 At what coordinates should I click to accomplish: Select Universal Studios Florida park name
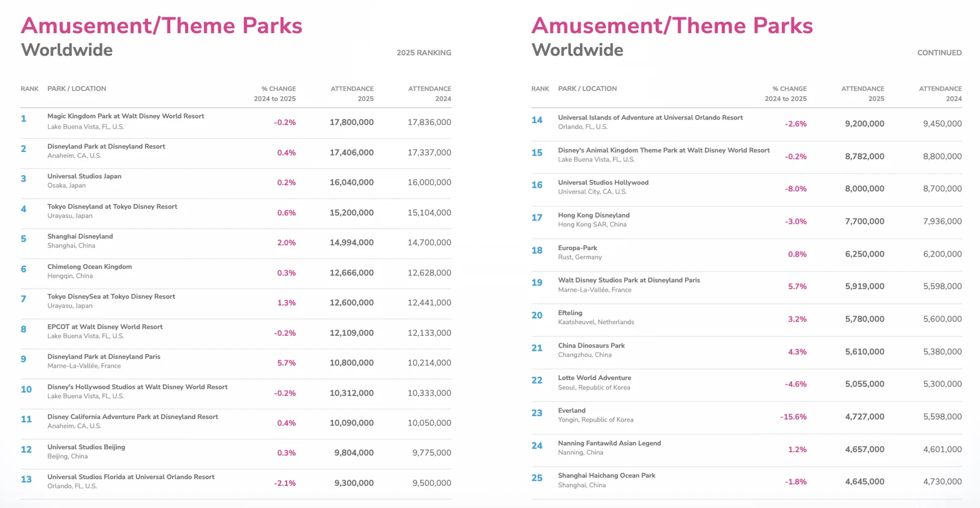[130, 477]
